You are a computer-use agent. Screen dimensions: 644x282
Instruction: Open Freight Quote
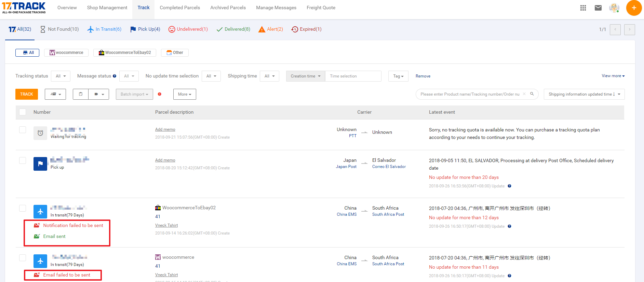(321, 8)
